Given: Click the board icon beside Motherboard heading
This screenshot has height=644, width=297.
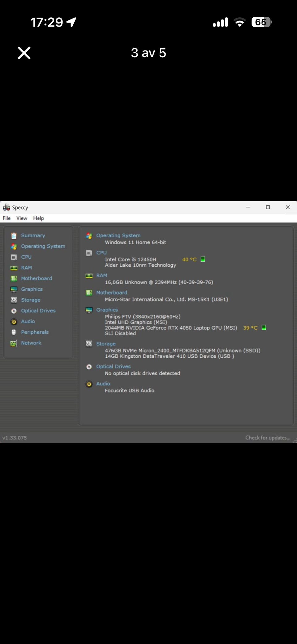Looking at the screenshot, I should point(89,293).
